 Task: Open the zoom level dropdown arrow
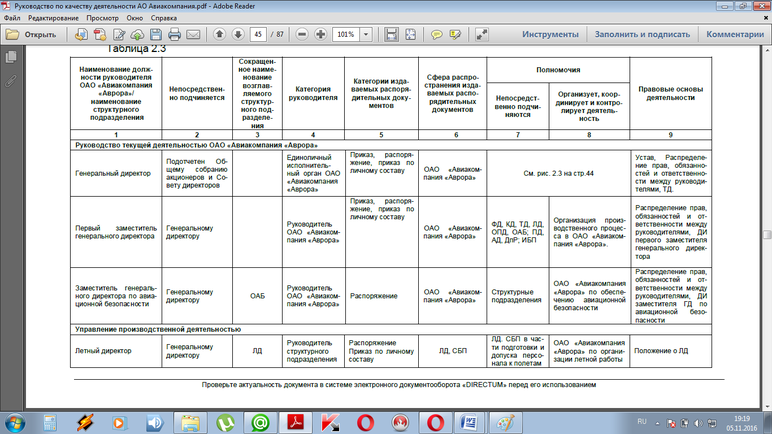pos(366,34)
